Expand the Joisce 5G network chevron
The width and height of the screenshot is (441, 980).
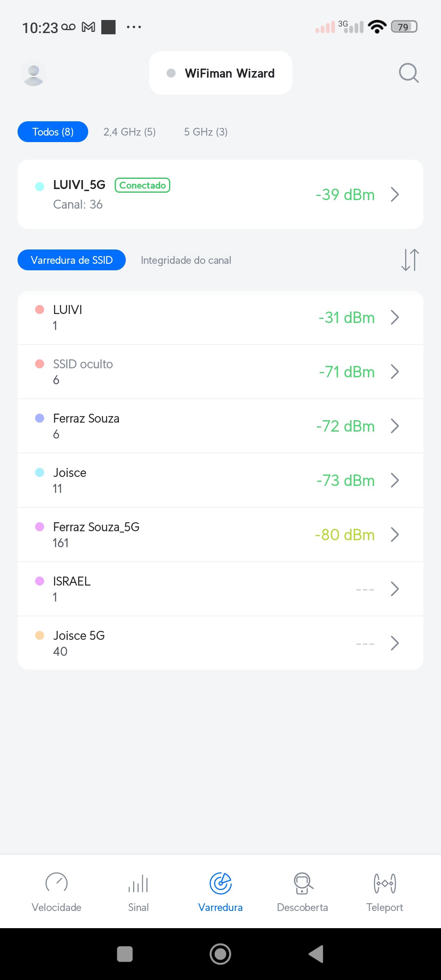394,643
